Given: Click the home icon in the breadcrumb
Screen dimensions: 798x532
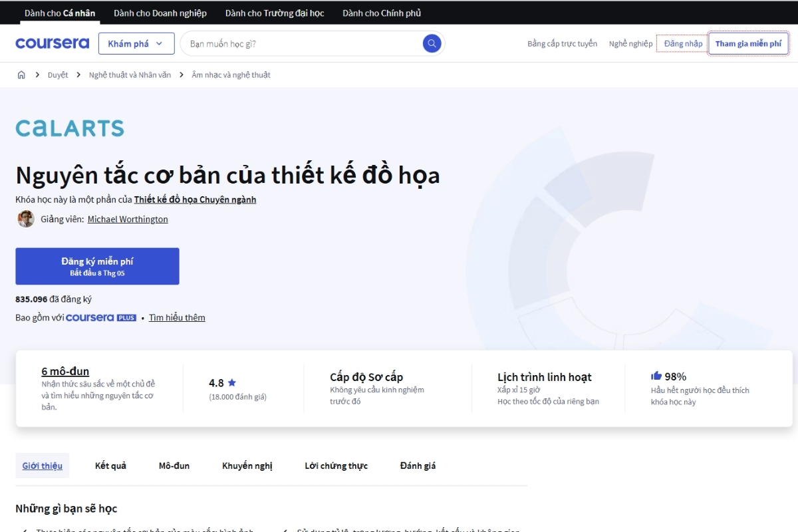Looking at the screenshot, I should (x=21, y=74).
